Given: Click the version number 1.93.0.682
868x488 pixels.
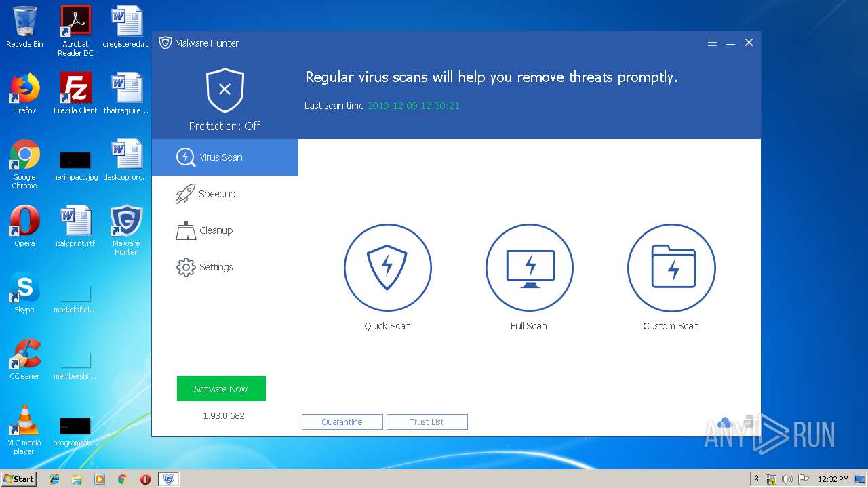Looking at the screenshot, I should 224,415.
